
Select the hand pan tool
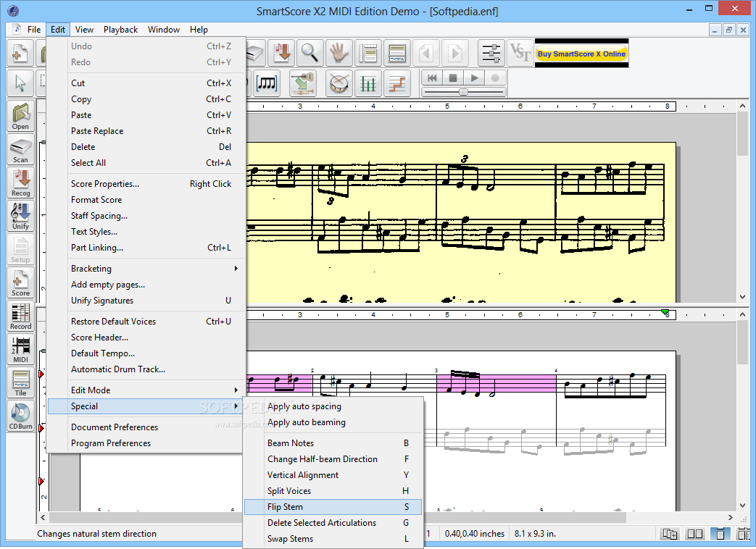pyautogui.click(x=339, y=53)
